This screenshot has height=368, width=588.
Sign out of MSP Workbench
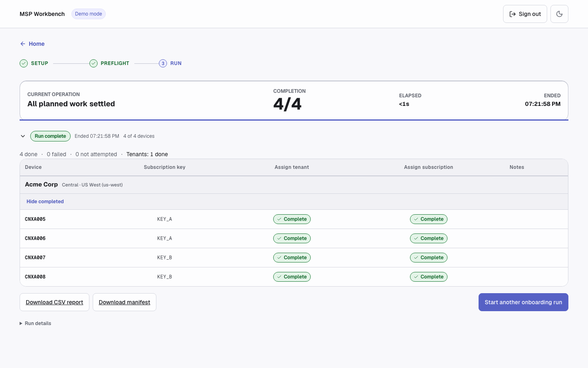point(525,14)
